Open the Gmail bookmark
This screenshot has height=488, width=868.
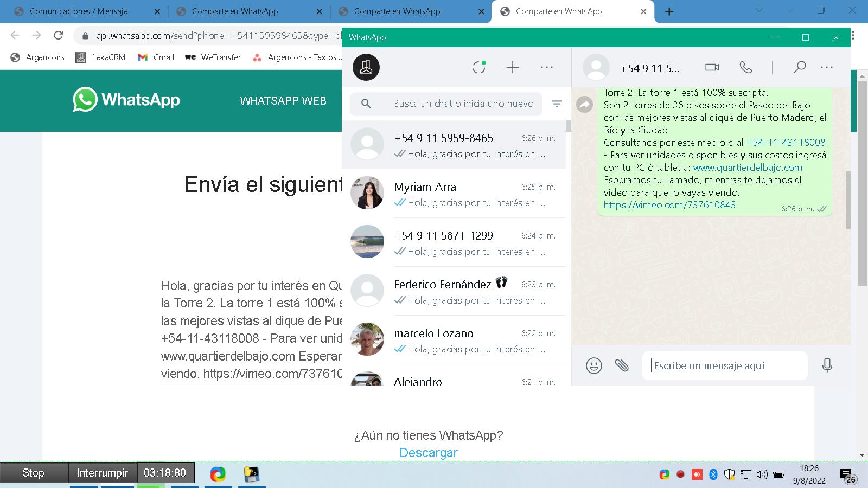(156, 57)
